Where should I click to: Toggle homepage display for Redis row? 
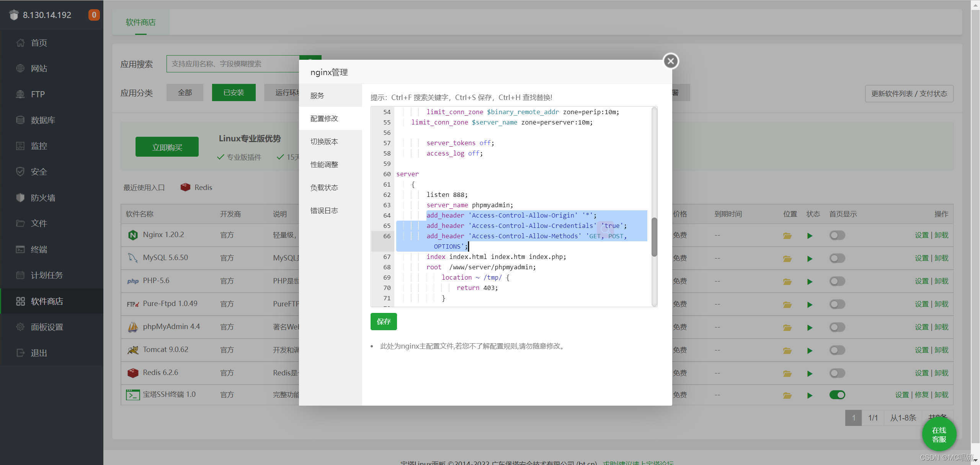pyautogui.click(x=837, y=373)
